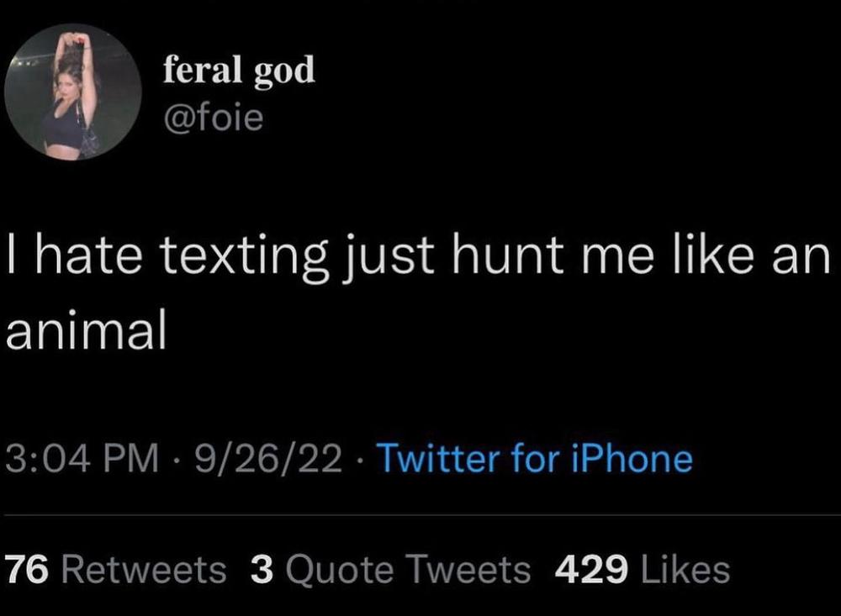The image size is (841, 616).
Task: Open the @foie handle link
Action: 213,118
